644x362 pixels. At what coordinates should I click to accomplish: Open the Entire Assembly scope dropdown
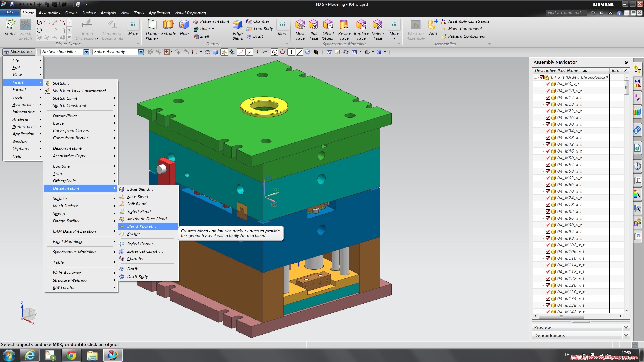(141, 52)
